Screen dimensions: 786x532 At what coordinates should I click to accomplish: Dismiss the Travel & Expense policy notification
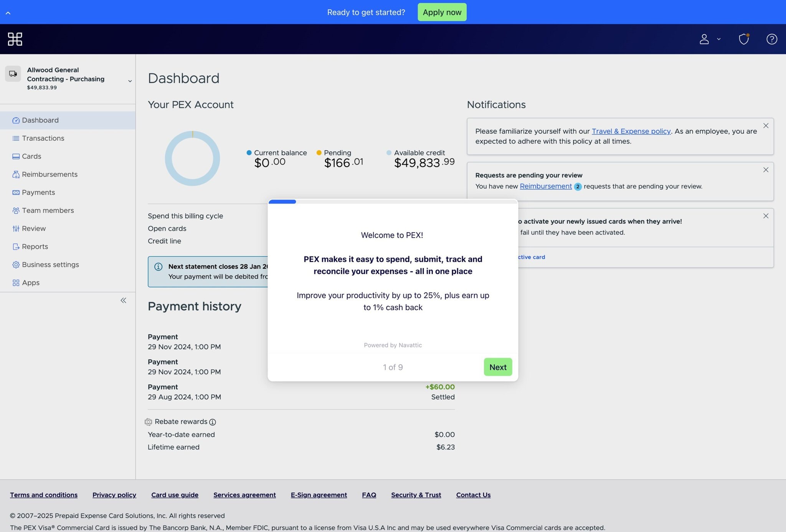766,126
